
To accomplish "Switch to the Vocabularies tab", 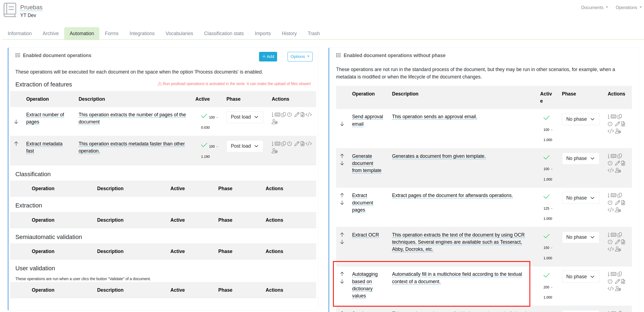I will point(179,33).
